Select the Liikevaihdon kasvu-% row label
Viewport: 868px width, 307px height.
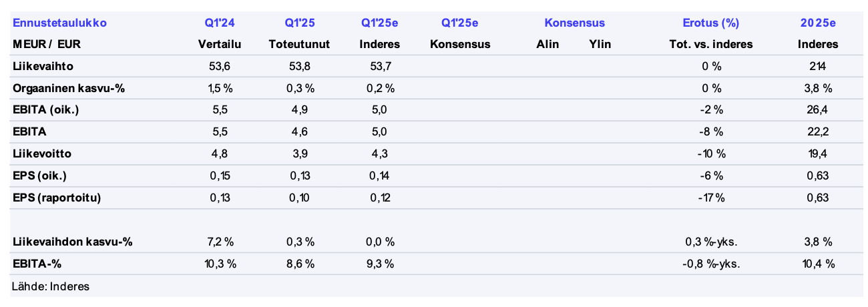coord(72,242)
